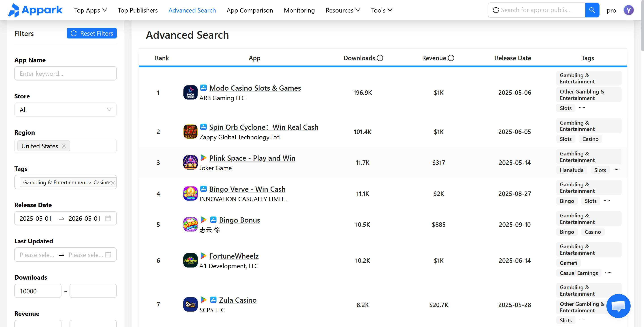Viewport: 644px width, 327px height.
Task: Click Revenue column info icon
Action: point(451,58)
